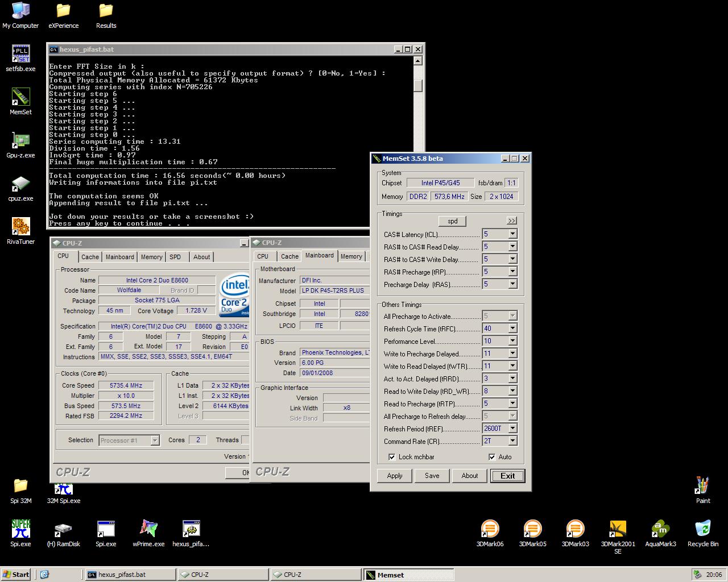Image resolution: width=728 pixels, height=582 pixels.
Task: Open AquaMark3 desktop shortcut
Action: 660,534
